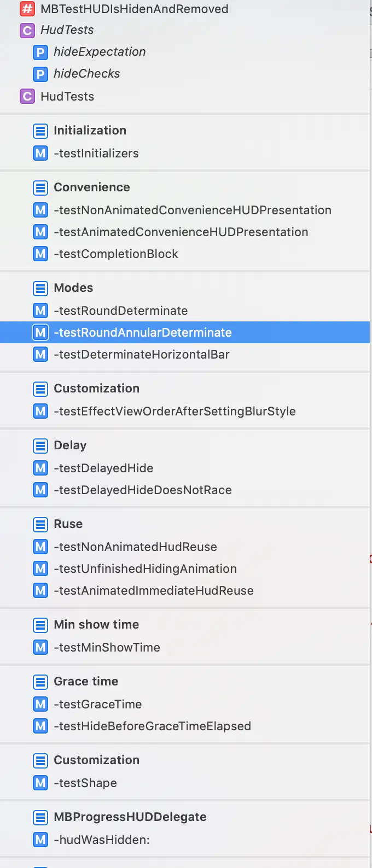This screenshot has width=372, height=868.
Task: Click the method icon beside -testInitializers
Action: [x=40, y=154]
